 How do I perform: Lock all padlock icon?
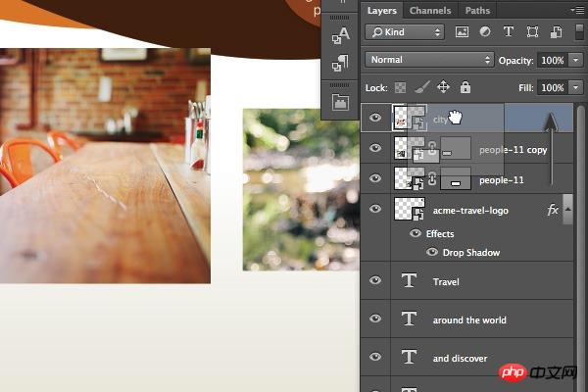pos(465,87)
